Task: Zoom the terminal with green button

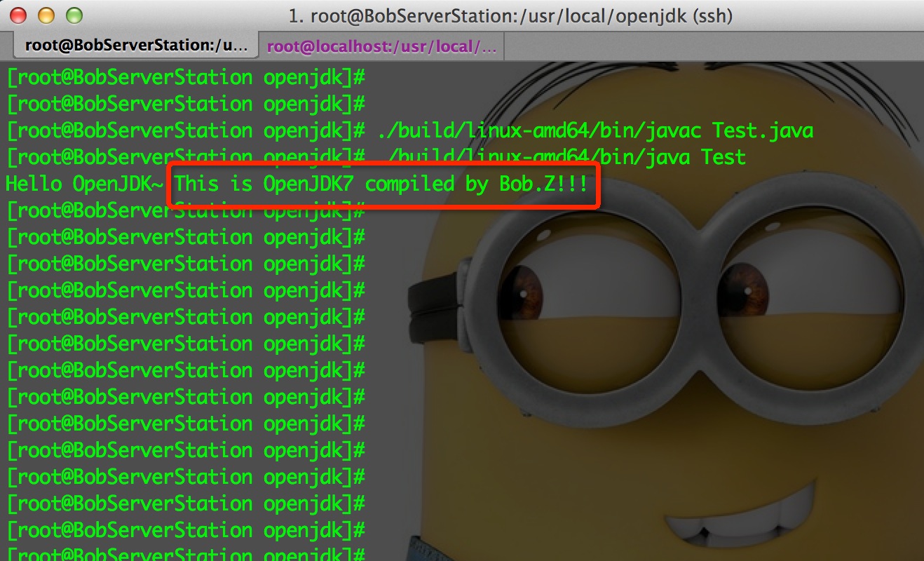Action: 74,15
